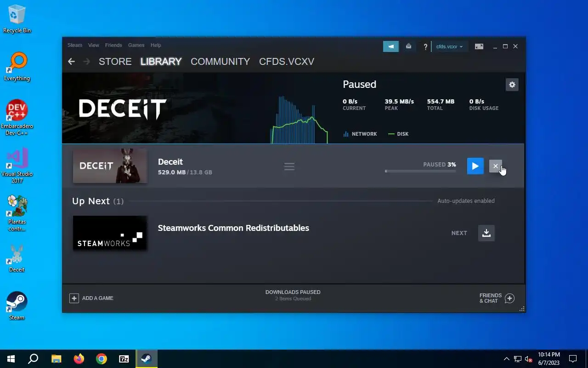Start the Steamworks Common Redistributables download icon

tap(486, 233)
